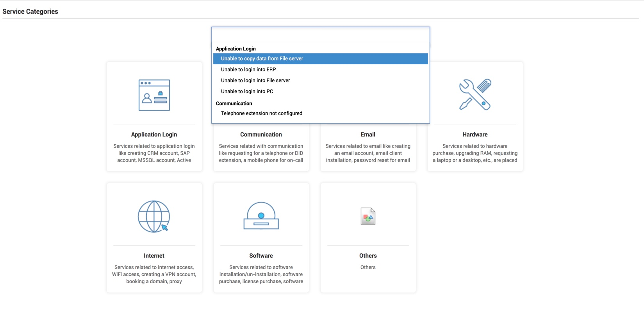Pick 'Unable to login into File server'
Viewport: 644px width, 309px height.
coord(321,81)
